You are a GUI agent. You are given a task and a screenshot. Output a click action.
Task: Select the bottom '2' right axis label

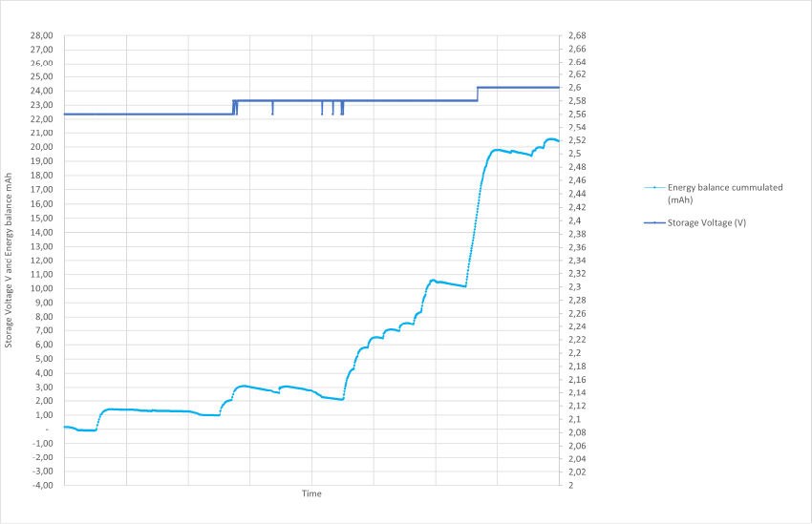570,485
